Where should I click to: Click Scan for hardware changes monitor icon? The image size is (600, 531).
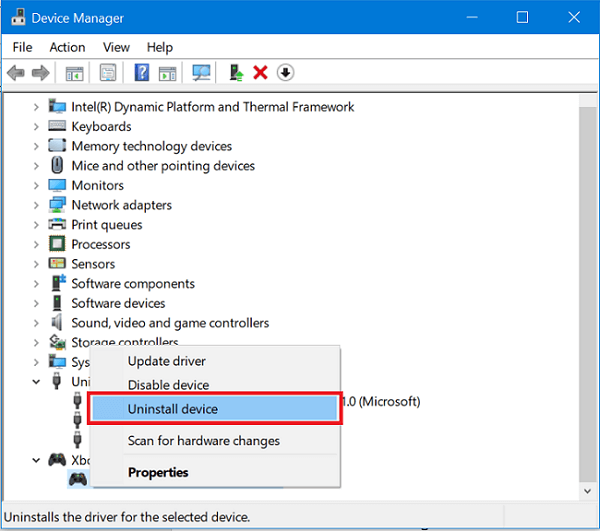[x=202, y=73]
